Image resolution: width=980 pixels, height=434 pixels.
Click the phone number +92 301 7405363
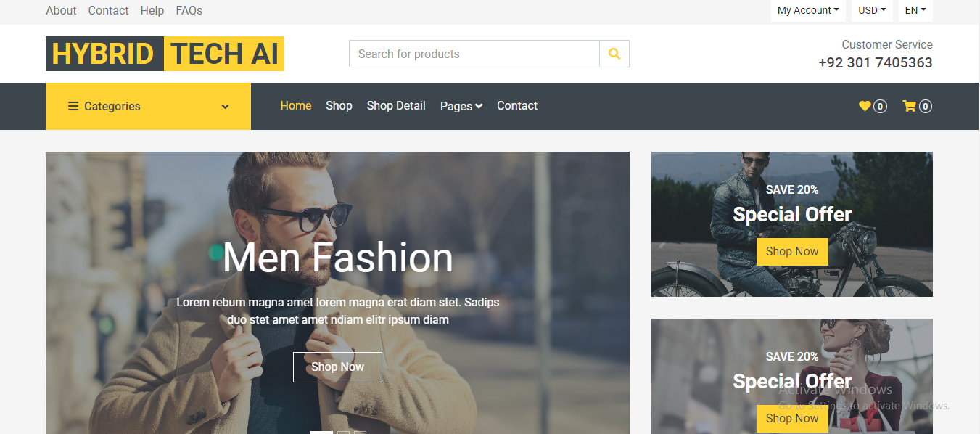tap(876, 62)
